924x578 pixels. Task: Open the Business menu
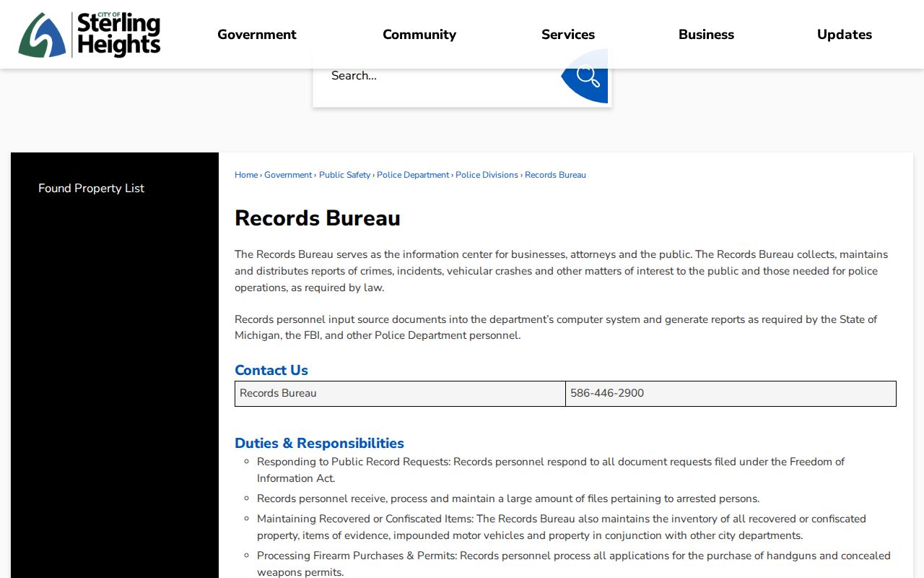(x=706, y=35)
